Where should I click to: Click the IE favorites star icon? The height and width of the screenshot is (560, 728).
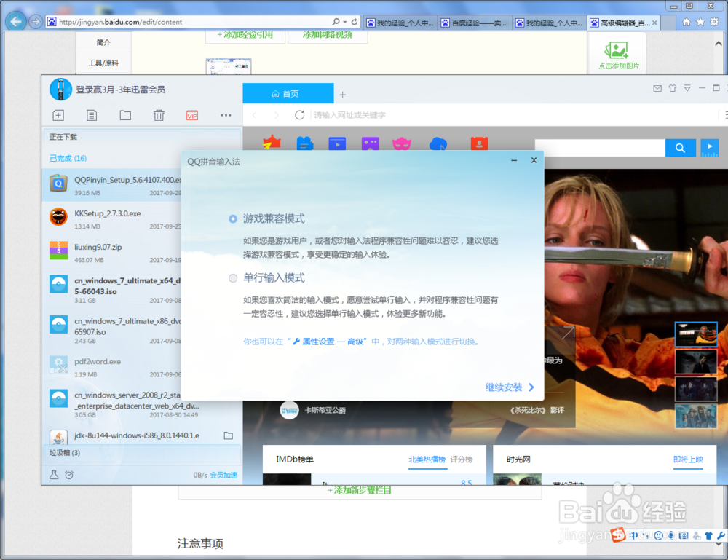[x=700, y=22]
